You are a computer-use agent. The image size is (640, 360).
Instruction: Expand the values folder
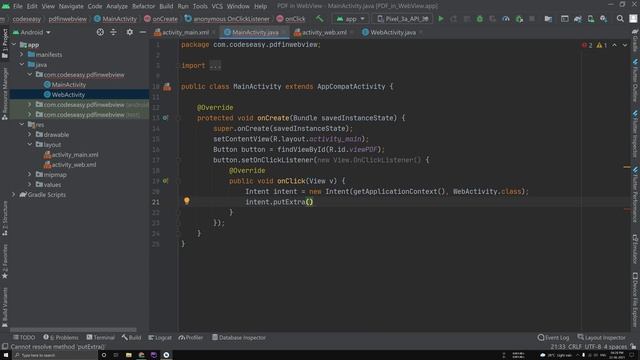29,184
